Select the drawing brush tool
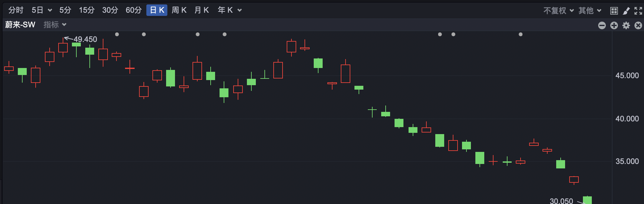Viewport: 644px width, 204px height. (626, 11)
